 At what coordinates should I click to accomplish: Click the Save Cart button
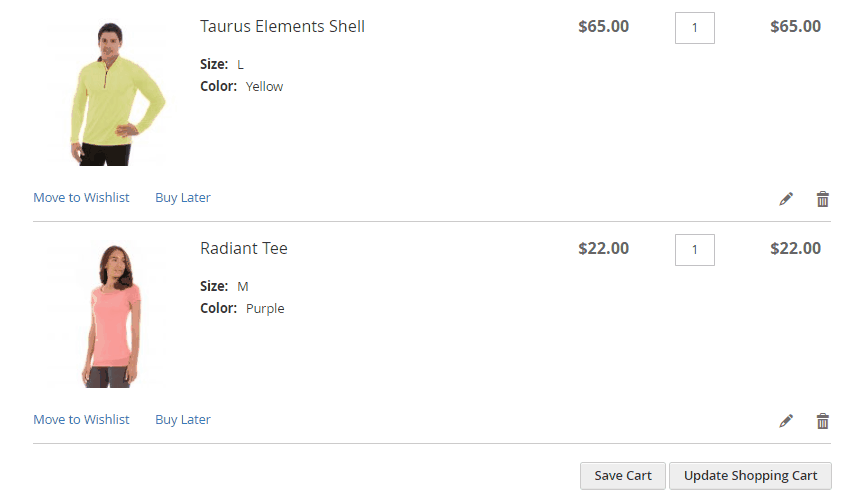623,476
